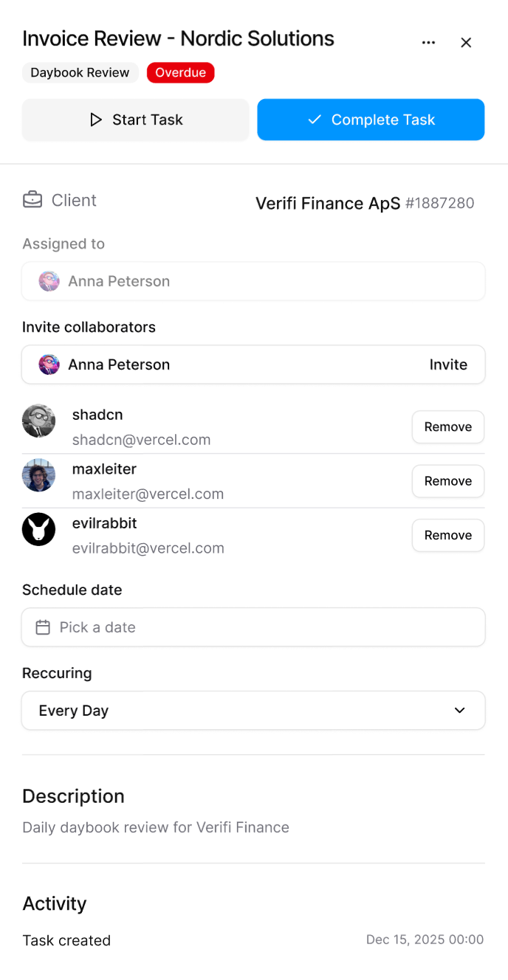Viewport: 508px width, 980px height.
Task: Click the calendar icon in Schedule date
Action: point(44,627)
